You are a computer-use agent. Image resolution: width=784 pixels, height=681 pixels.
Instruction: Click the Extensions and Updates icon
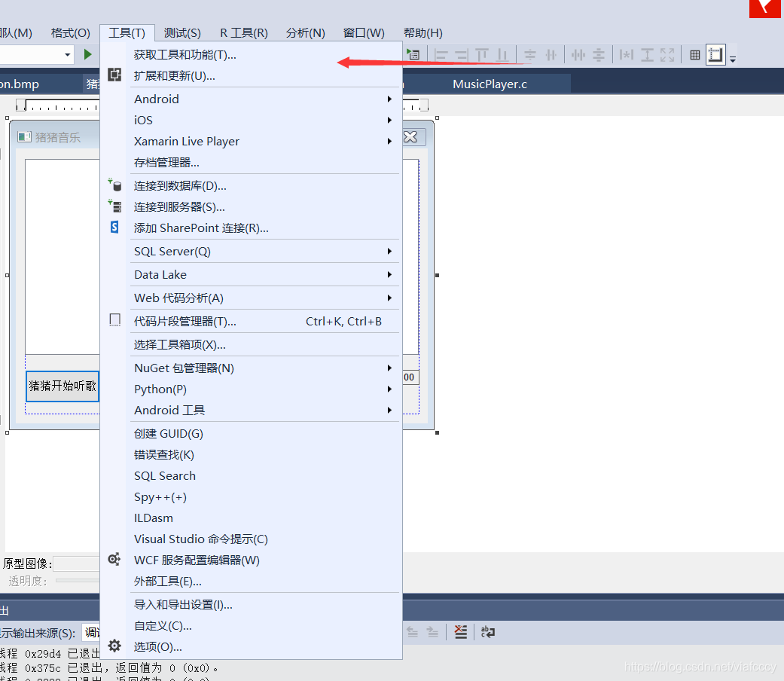point(114,75)
